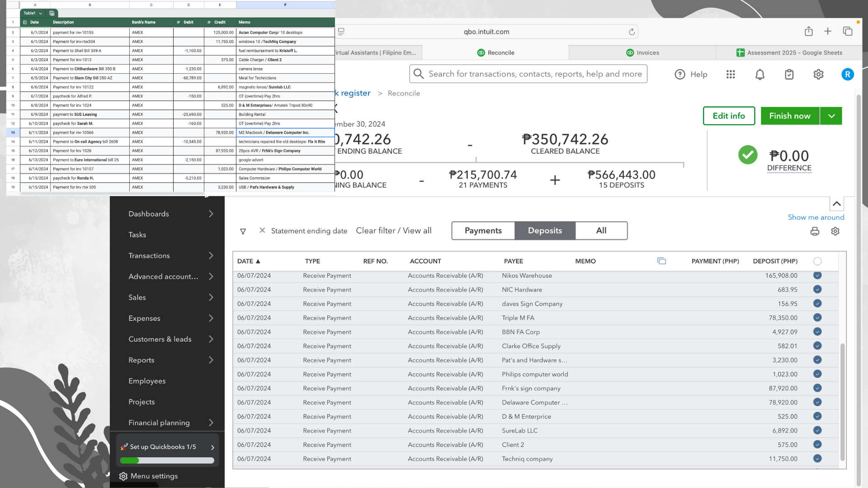Click the copy icon in table header
868x488 pixels.
click(661, 261)
